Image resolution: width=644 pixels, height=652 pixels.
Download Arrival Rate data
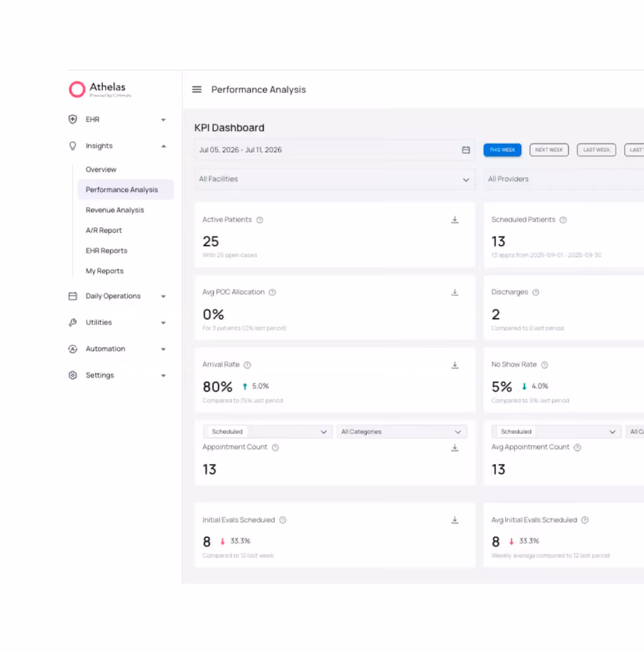click(455, 365)
